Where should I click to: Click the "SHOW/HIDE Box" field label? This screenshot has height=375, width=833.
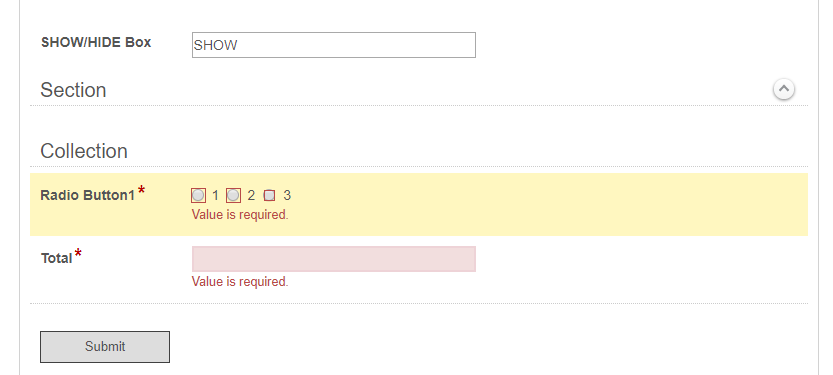96,42
